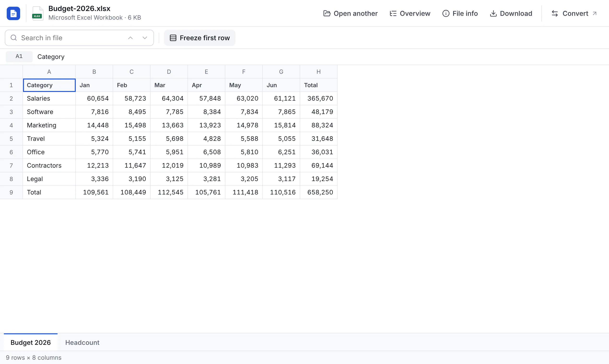Click the Jun column header cell

tap(281, 85)
